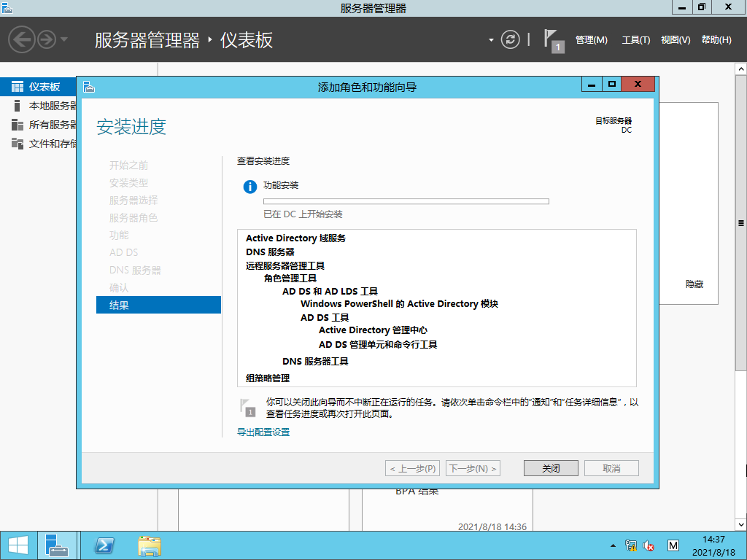Click the Server Manager title bar app icon
747x560 pixels.
click(7, 7)
